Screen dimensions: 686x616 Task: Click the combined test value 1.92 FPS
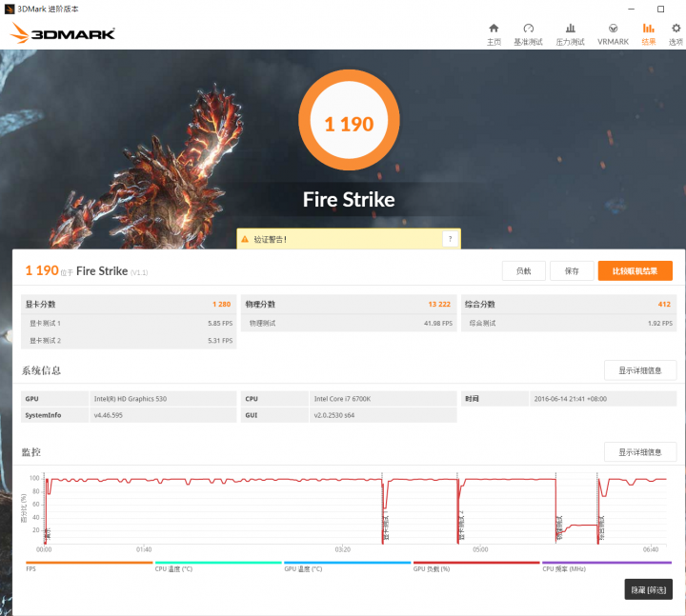[660, 324]
